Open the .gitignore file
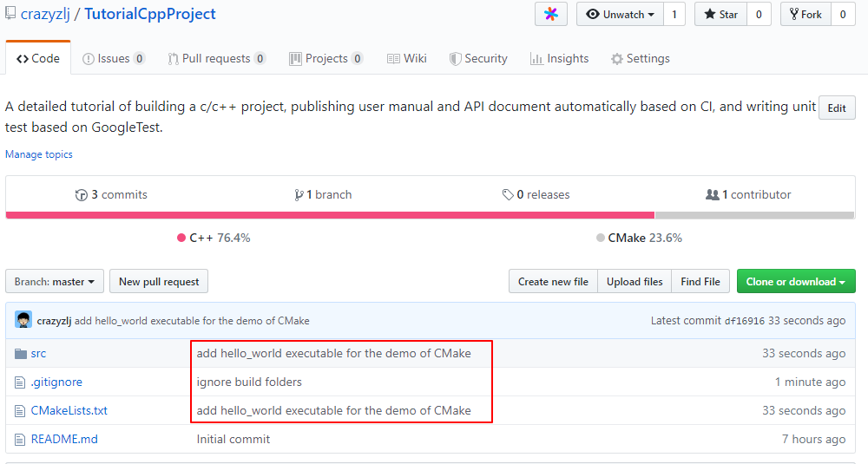 pos(56,382)
